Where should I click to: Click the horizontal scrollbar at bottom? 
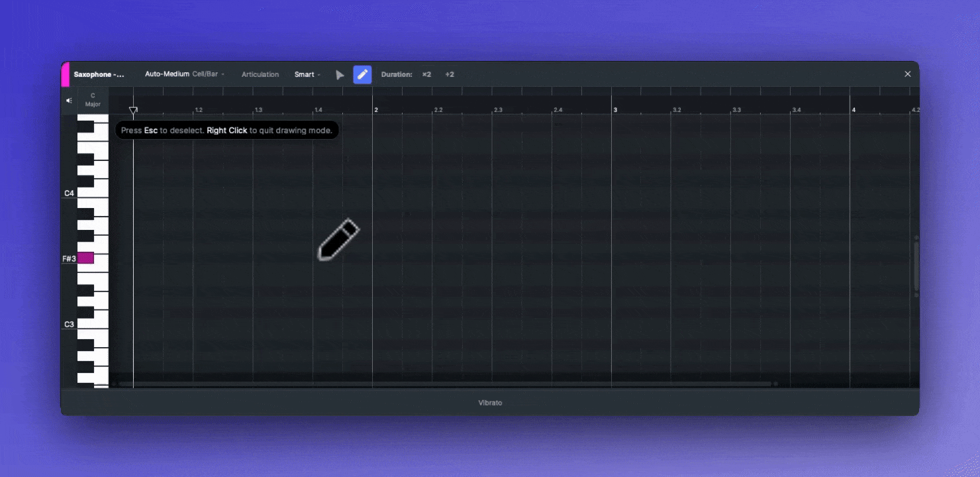pyautogui.click(x=444, y=384)
